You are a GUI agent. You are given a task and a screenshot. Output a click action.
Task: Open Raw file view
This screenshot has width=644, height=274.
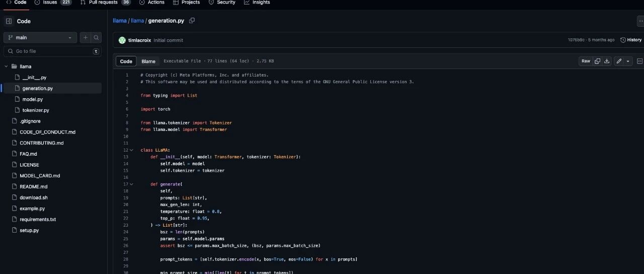(586, 61)
